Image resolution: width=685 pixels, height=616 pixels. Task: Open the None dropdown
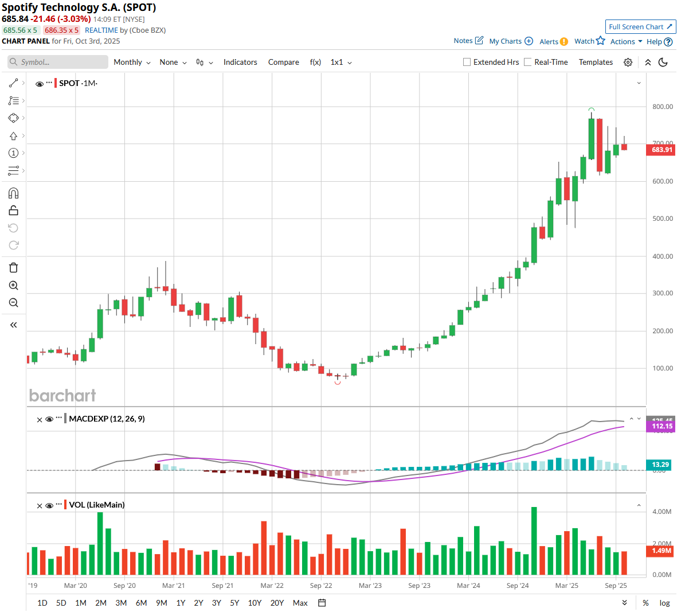tap(173, 62)
